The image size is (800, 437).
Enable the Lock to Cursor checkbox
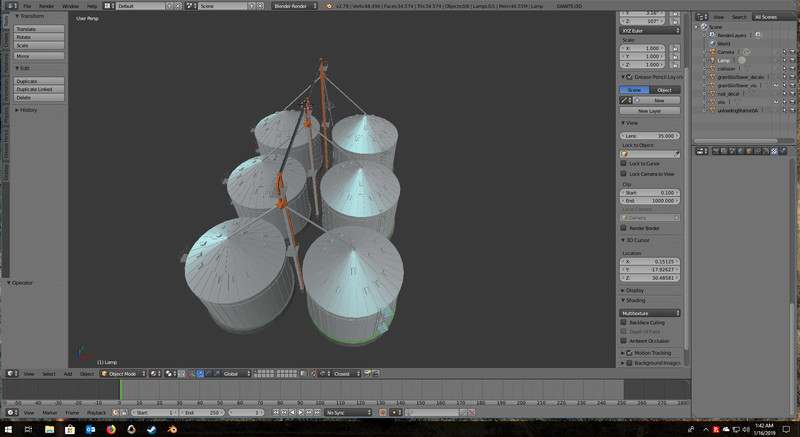[624, 162]
